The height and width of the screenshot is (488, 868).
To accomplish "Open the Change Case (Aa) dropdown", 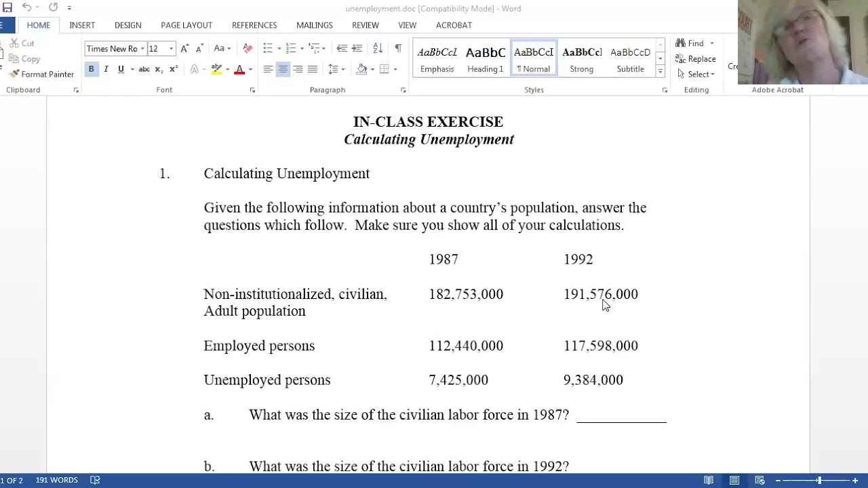I will coord(222,49).
